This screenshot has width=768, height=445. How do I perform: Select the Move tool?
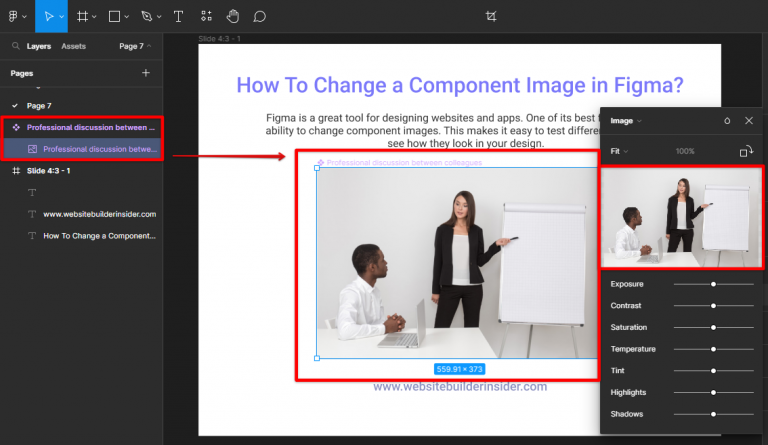(48, 16)
